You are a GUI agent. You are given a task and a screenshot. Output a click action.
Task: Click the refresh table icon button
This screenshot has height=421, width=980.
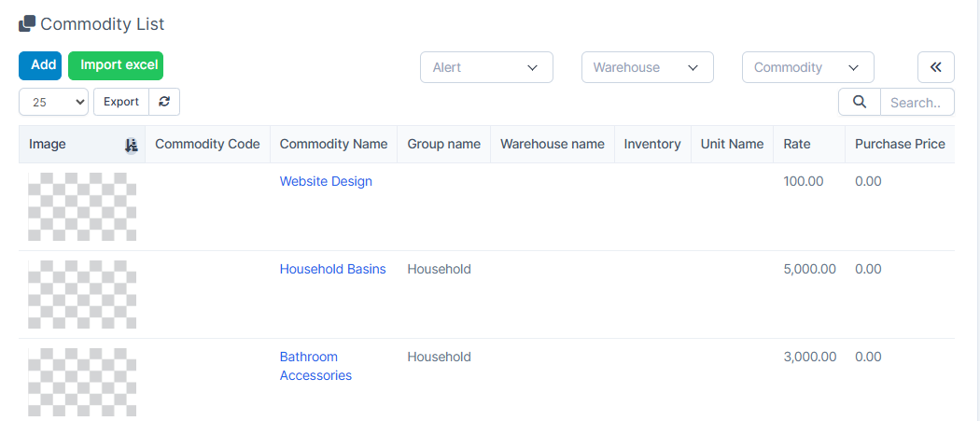(164, 102)
